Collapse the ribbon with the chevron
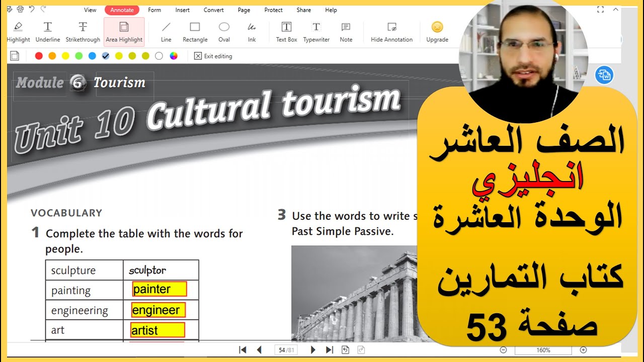 pyautogui.click(x=616, y=10)
